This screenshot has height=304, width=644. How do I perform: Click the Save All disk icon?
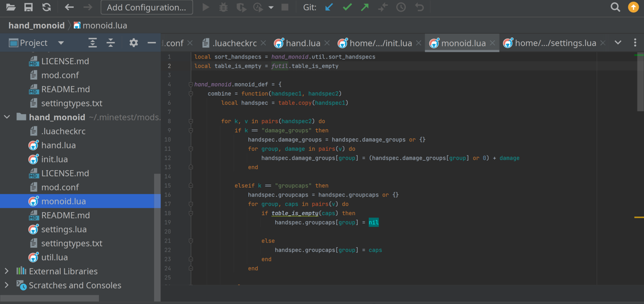tap(28, 7)
